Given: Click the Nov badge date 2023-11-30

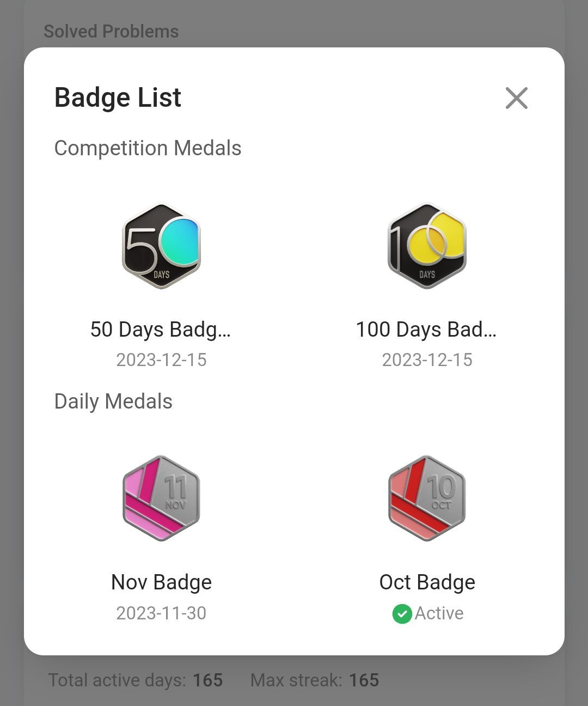Looking at the screenshot, I should point(161,613).
